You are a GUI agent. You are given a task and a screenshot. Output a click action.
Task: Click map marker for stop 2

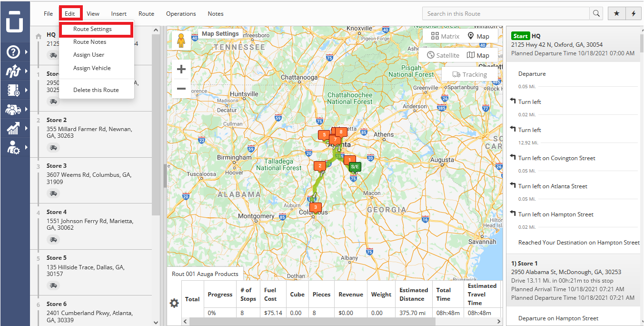point(320,166)
